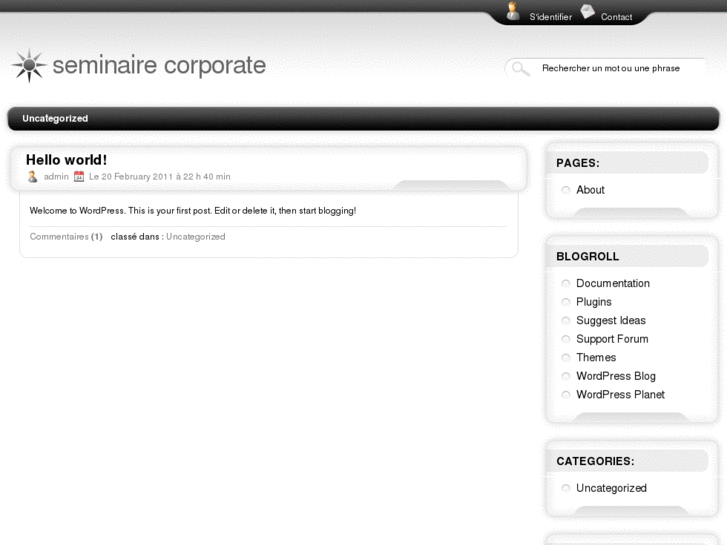Click the admin author link

coord(56,177)
